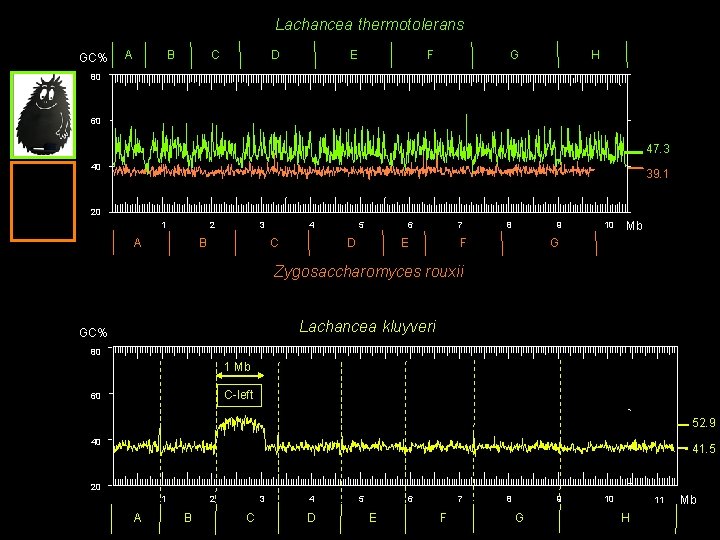
Task: Click the Lachancea kluyveri title
Action: point(367,326)
